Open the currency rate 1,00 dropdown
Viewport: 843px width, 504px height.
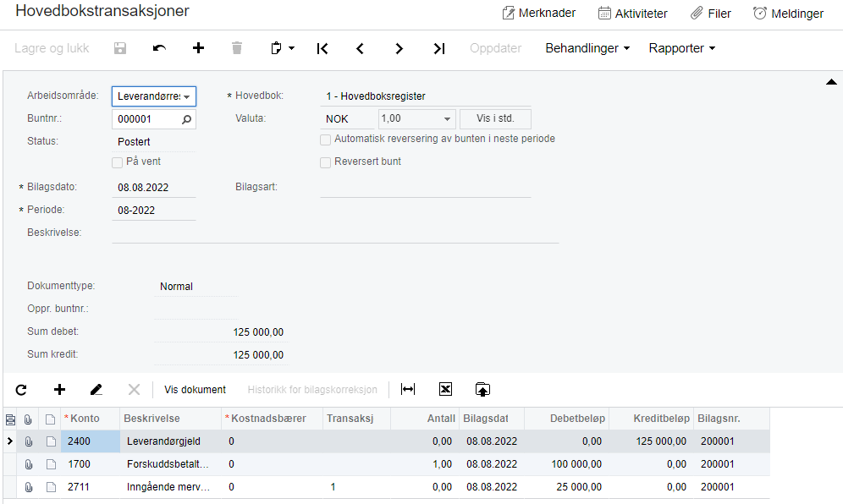pyautogui.click(x=447, y=118)
